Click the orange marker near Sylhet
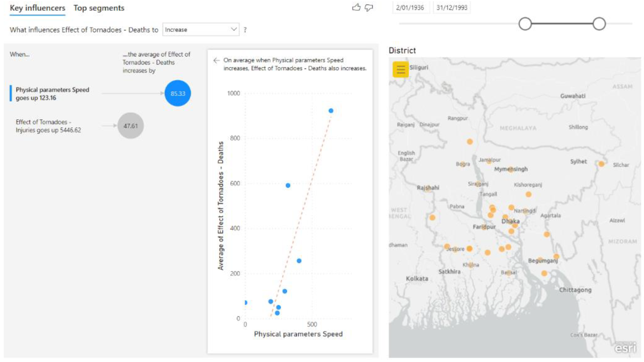 [x=601, y=164]
